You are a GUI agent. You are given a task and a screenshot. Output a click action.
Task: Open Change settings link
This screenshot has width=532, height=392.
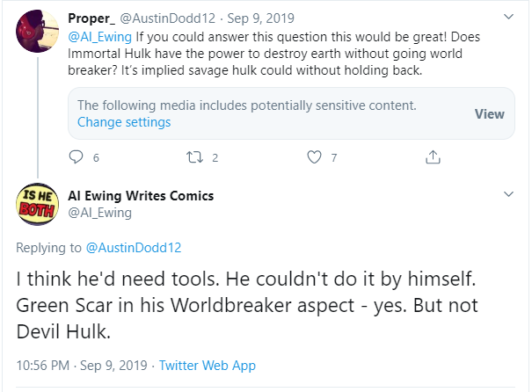click(124, 122)
